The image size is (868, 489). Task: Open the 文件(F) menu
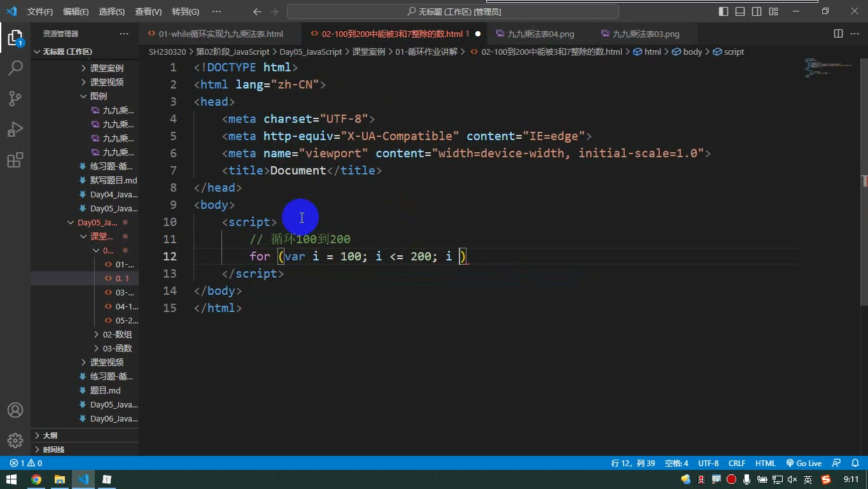tap(40, 12)
